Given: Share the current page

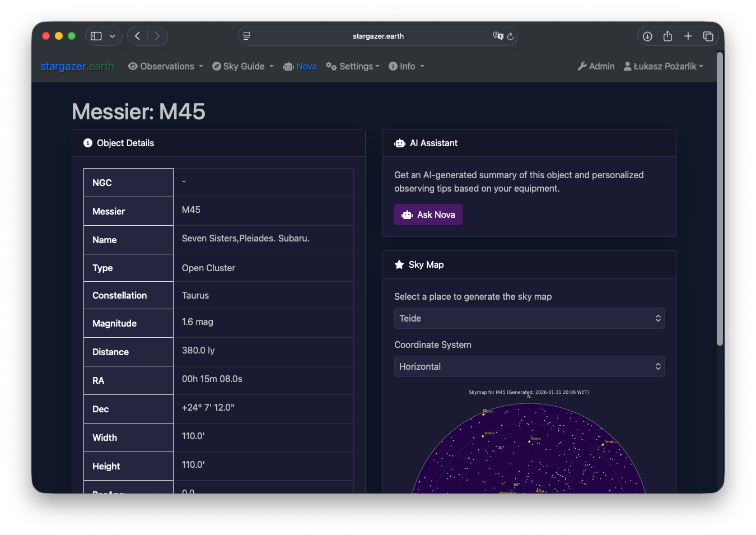Looking at the screenshot, I should click(x=668, y=36).
